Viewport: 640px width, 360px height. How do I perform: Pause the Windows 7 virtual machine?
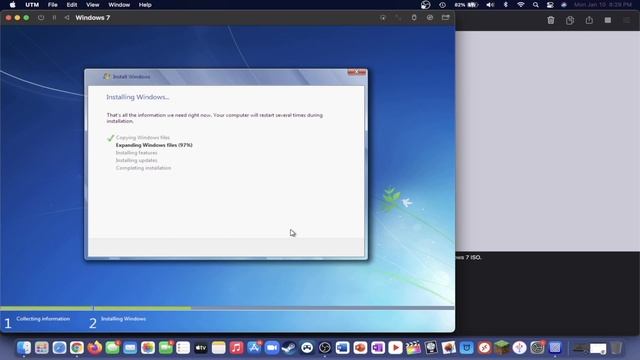54,18
